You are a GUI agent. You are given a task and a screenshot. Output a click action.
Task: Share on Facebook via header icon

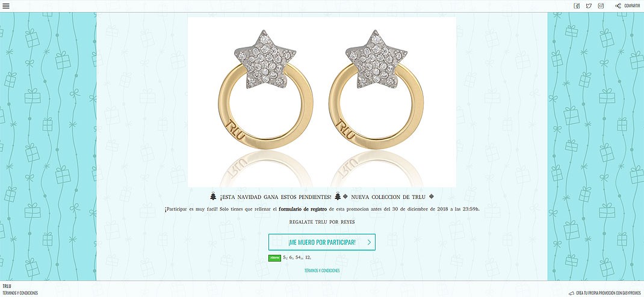pyautogui.click(x=577, y=6)
